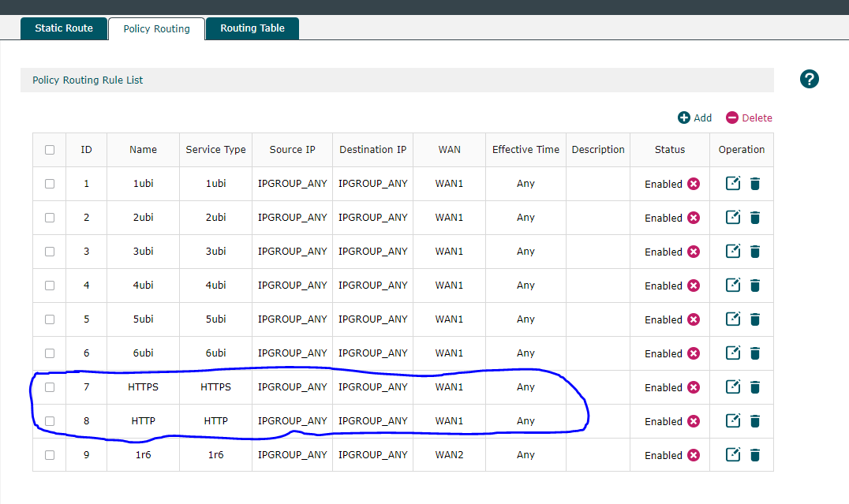Disable rule 3ubi via red X icon
Screen dimensions: 849x504
point(693,252)
